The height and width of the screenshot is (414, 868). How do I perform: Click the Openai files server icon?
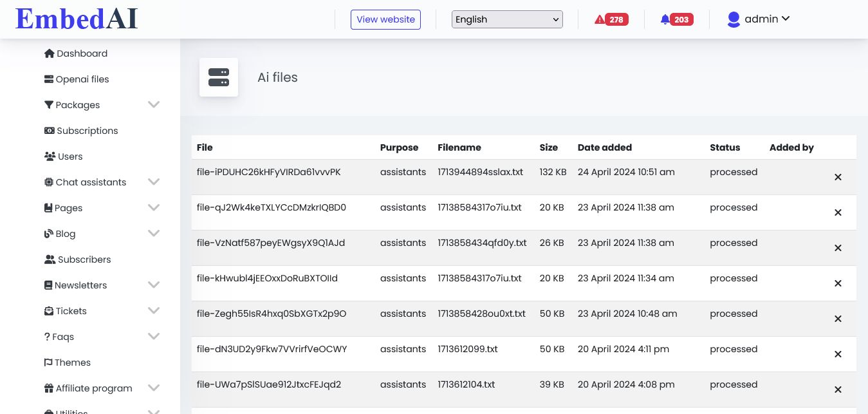coord(49,79)
